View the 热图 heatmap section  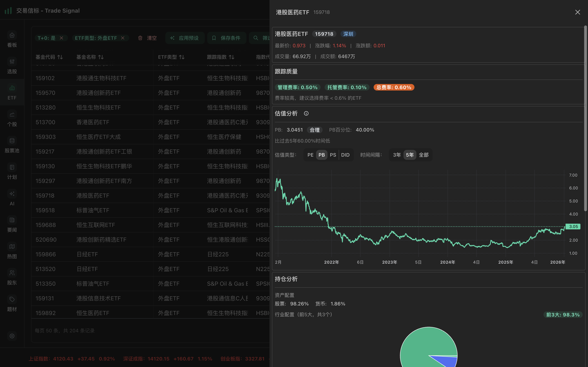click(x=12, y=251)
